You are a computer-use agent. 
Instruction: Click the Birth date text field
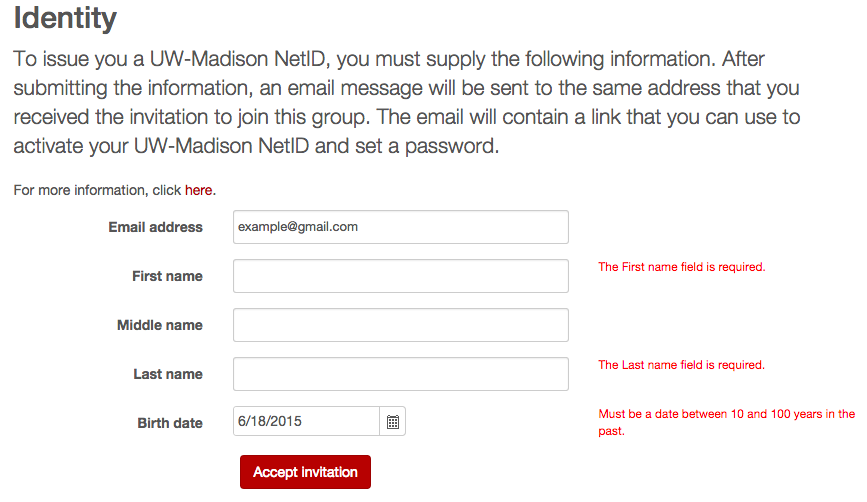coord(306,421)
